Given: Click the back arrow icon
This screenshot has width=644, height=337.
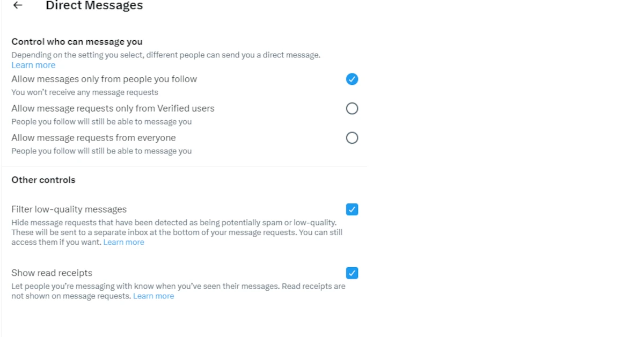Looking at the screenshot, I should click(18, 5).
